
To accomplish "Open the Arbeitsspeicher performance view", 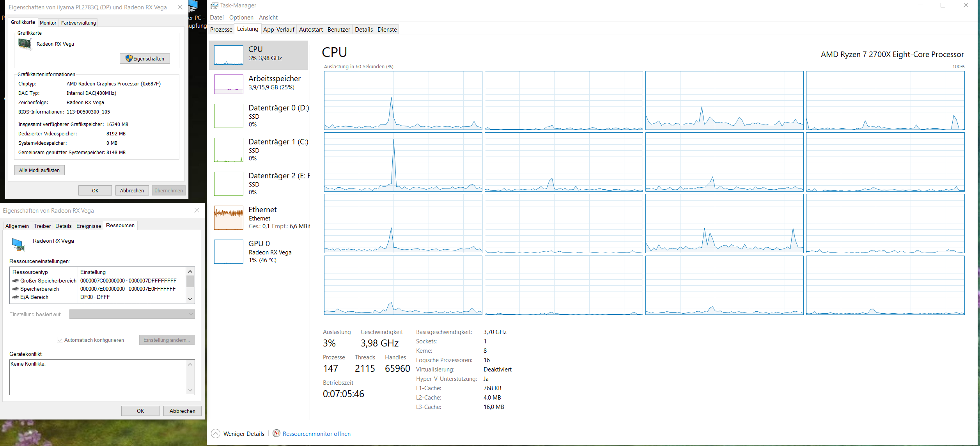I will [259, 84].
